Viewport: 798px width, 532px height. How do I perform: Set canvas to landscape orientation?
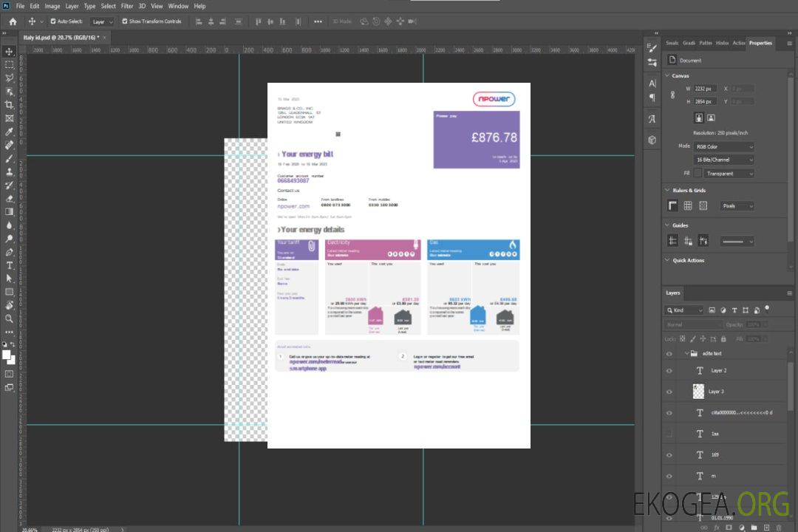[x=711, y=117]
